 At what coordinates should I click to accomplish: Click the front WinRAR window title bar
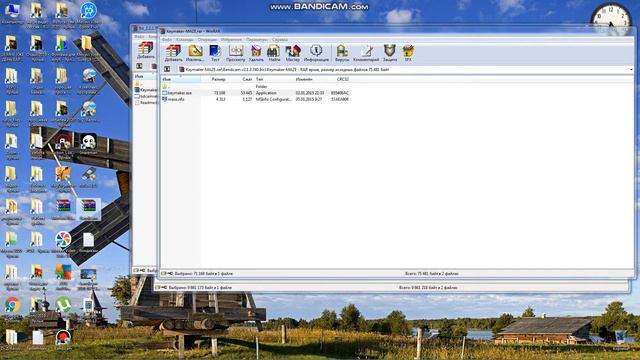click(x=396, y=31)
